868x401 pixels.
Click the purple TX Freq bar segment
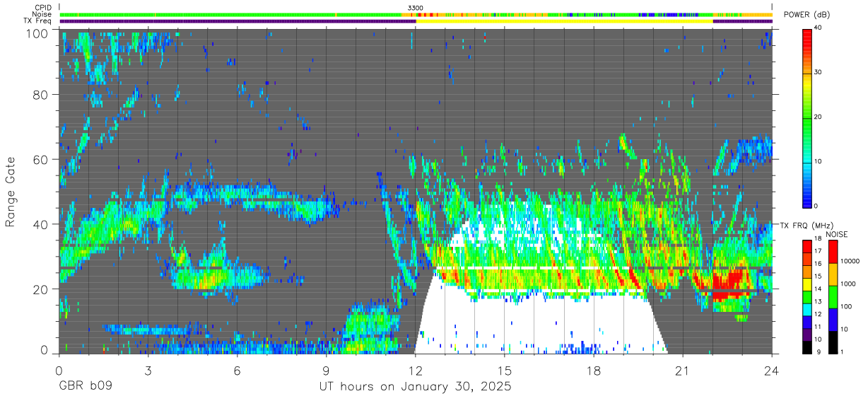click(x=237, y=21)
